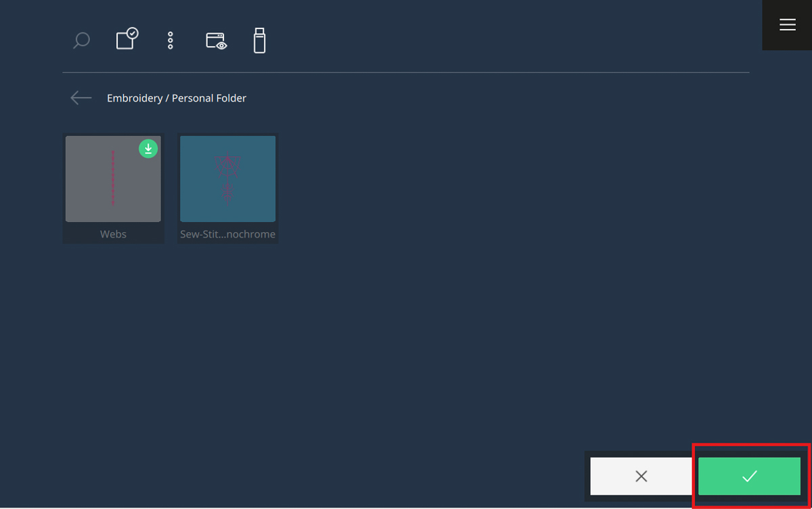Select the Sew-Stit...nochrome design thumbnail
The image size is (812, 509).
tap(227, 179)
